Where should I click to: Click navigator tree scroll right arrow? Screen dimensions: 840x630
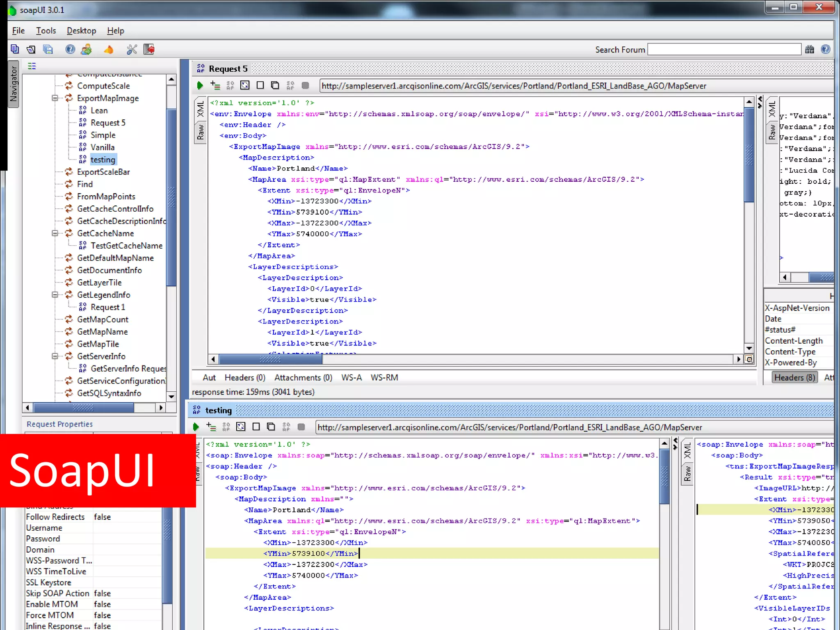point(161,408)
